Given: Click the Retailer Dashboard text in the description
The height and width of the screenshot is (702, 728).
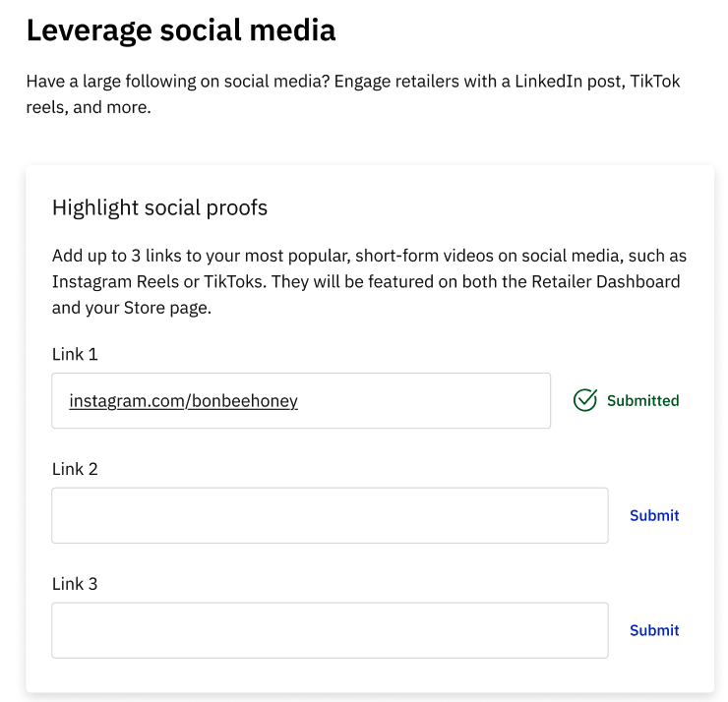Looking at the screenshot, I should (605, 281).
